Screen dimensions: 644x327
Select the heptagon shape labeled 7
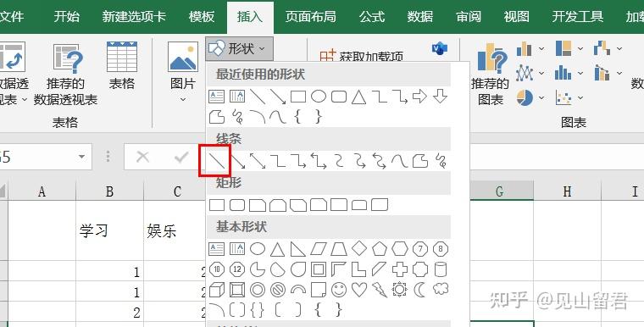coord(419,248)
